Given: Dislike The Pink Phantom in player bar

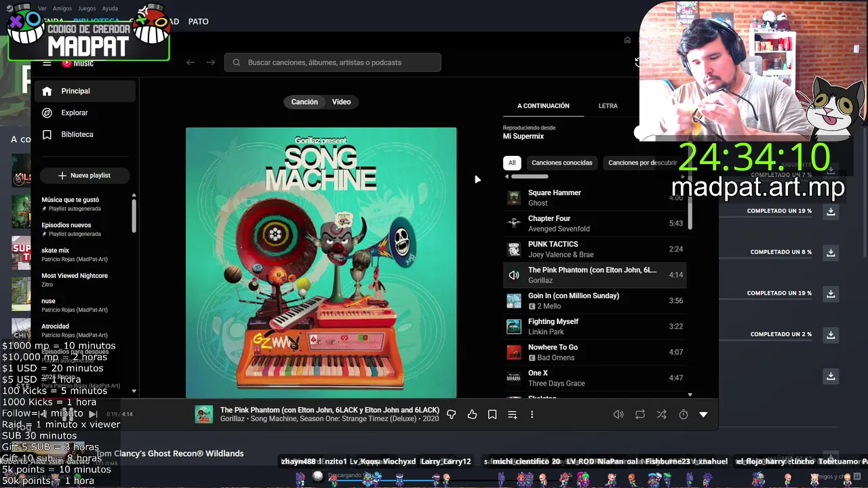Looking at the screenshot, I should coord(451,414).
